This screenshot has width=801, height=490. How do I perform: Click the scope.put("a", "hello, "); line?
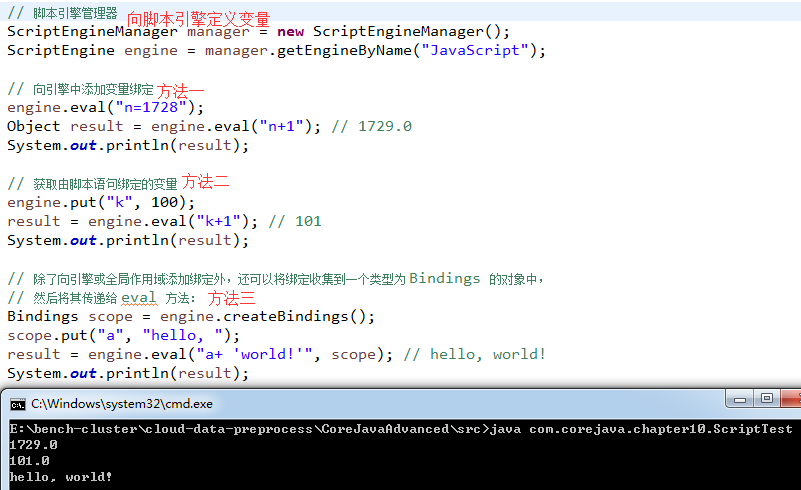click(124, 336)
